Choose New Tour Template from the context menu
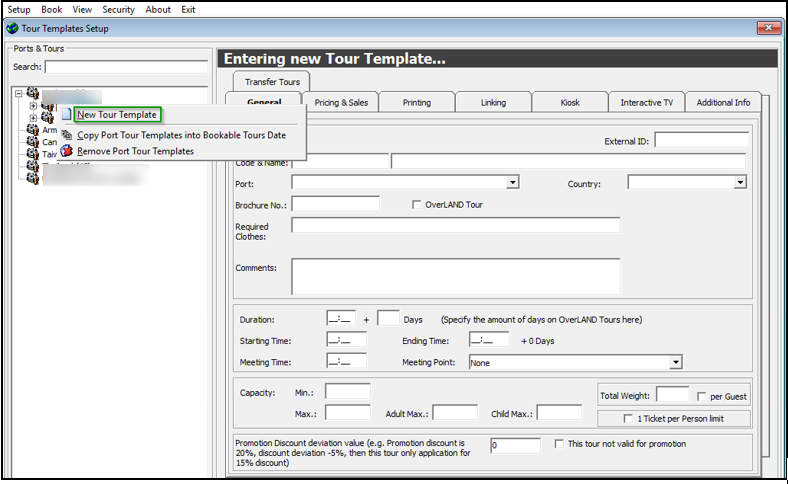 click(117, 115)
